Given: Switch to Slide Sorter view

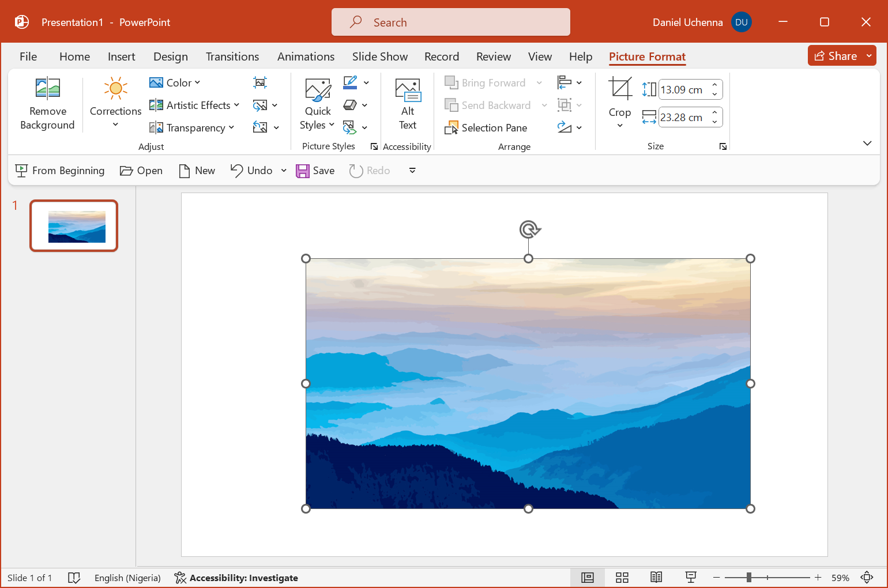Looking at the screenshot, I should point(622,578).
